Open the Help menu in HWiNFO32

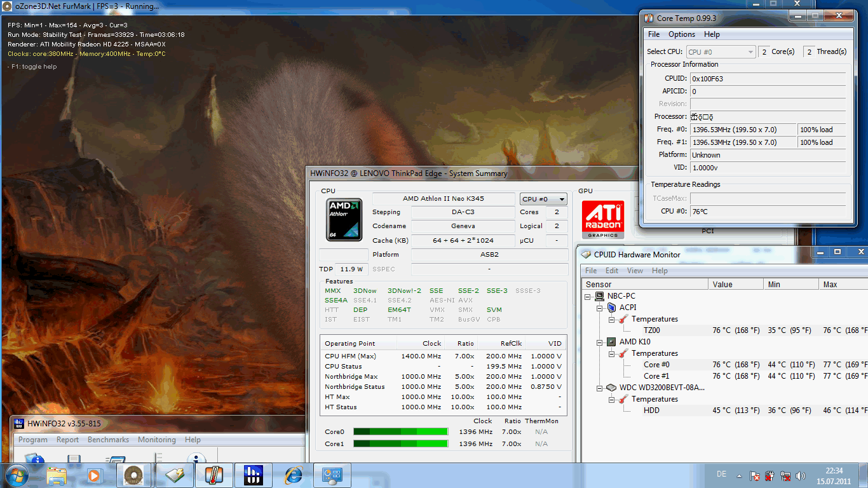[193, 440]
